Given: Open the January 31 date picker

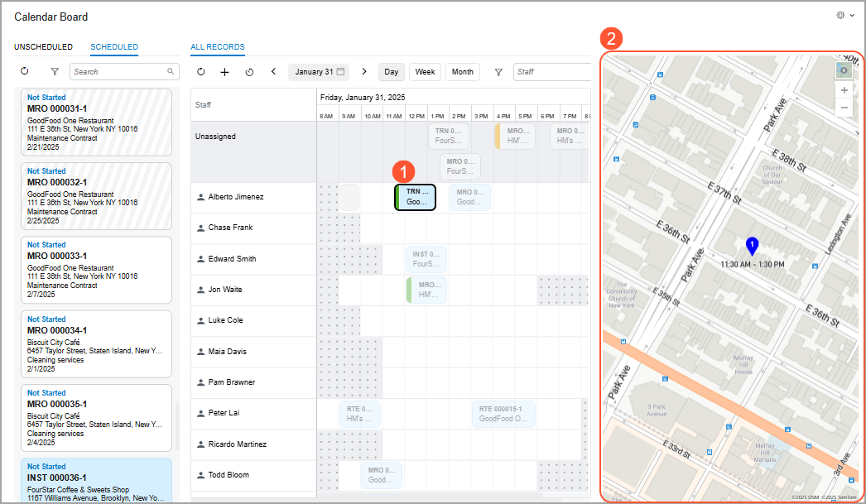Looking at the screenshot, I should click(320, 72).
